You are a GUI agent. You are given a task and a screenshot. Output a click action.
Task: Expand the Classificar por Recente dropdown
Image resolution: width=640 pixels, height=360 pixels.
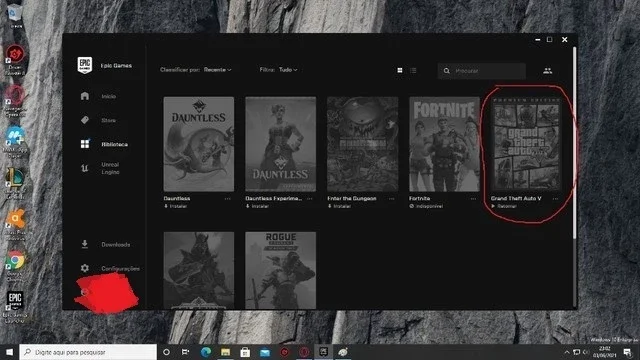[218, 70]
